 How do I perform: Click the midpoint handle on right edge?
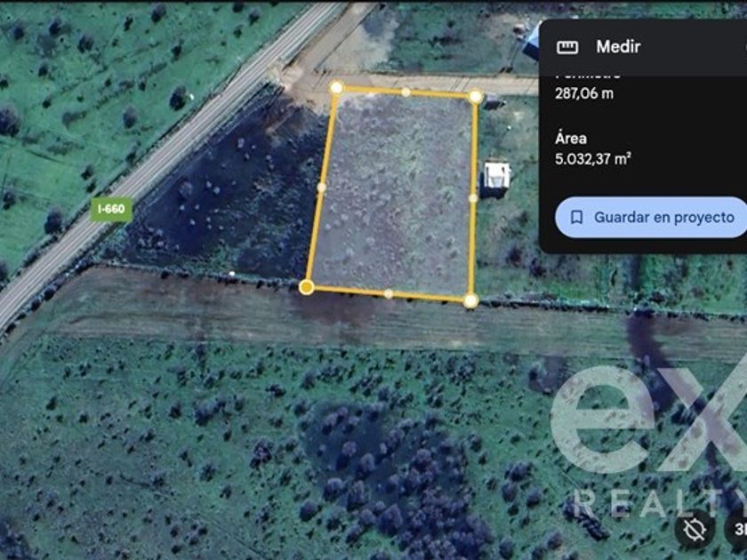tap(473, 198)
